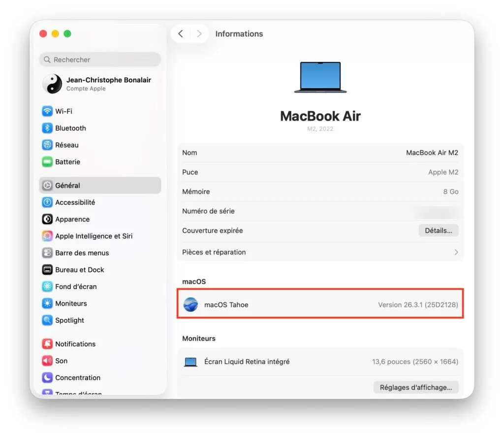
Task: Click the Numéro de série label
Action: (x=208, y=211)
